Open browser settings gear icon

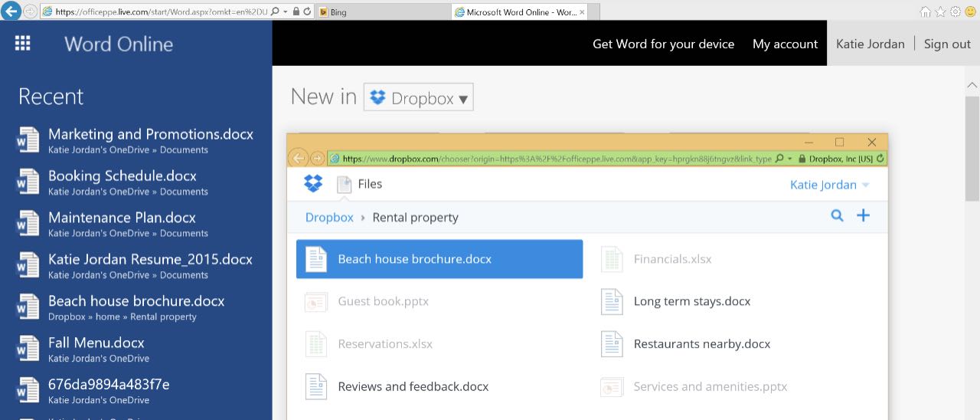point(955,11)
